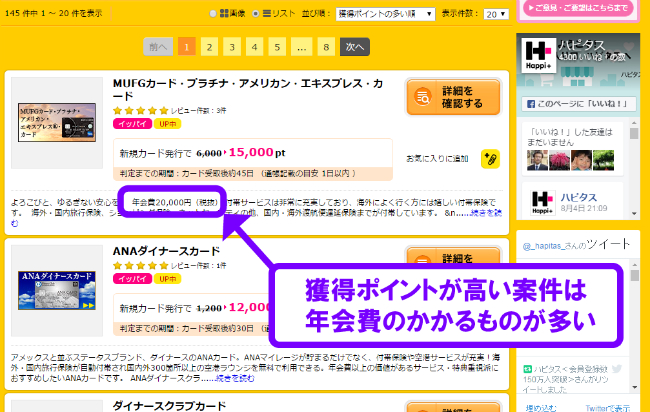
Task: Click the Happi+ logo in Facebook widget
Action: (x=538, y=55)
